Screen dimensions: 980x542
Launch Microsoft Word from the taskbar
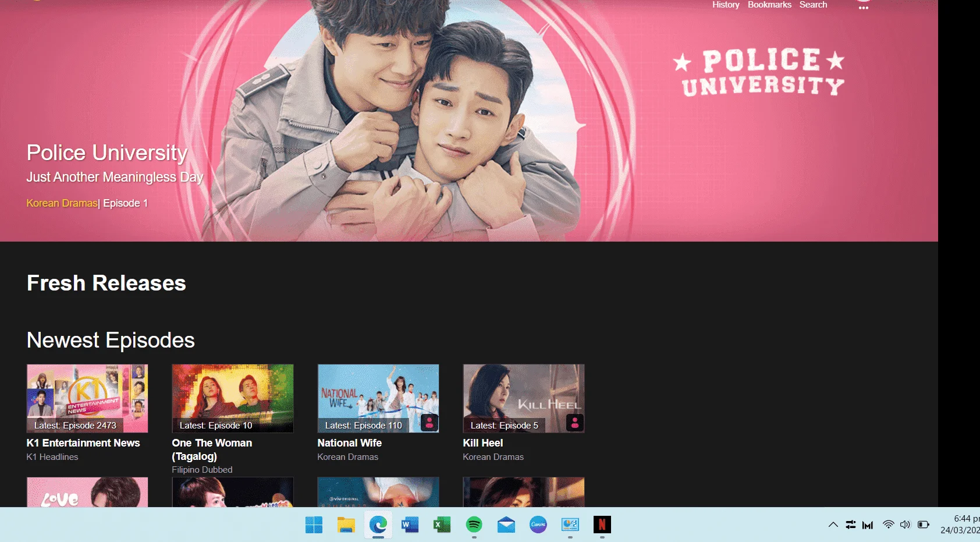click(410, 525)
